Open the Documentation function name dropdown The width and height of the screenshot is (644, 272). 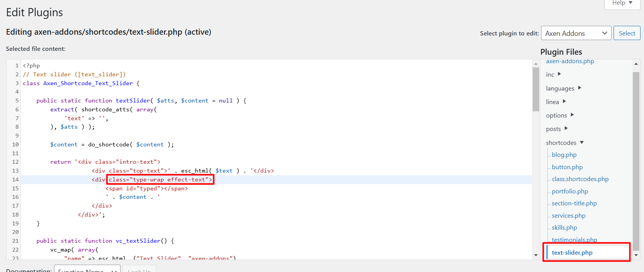point(87,269)
